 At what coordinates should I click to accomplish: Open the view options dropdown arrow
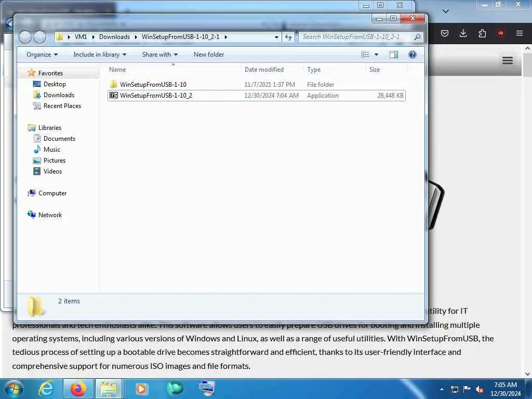[x=376, y=55]
